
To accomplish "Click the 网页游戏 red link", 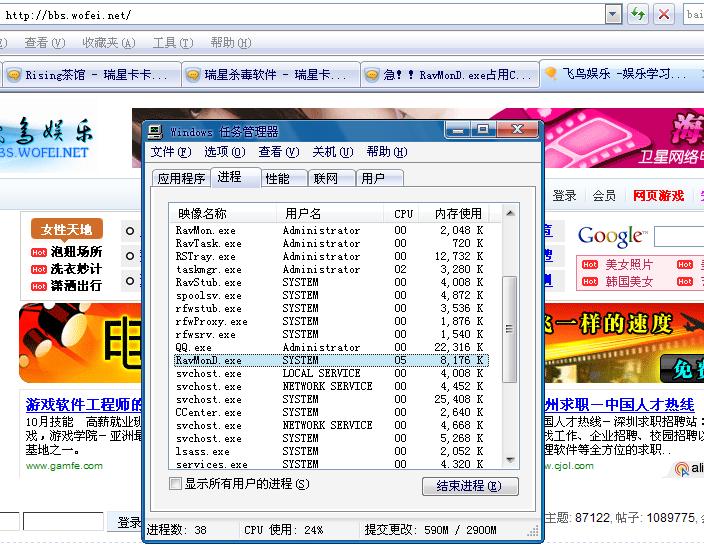I will (x=658, y=196).
